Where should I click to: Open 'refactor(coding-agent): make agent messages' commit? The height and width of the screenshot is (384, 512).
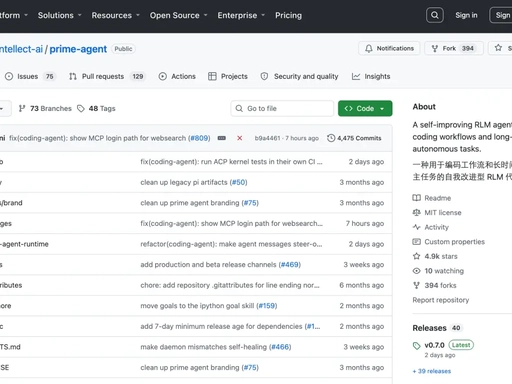(x=231, y=244)
